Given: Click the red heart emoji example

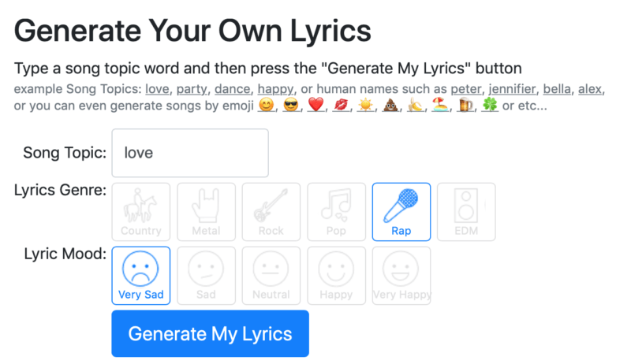Looking at the screenshot, I should pyautogui.click(x=316, y=106).
